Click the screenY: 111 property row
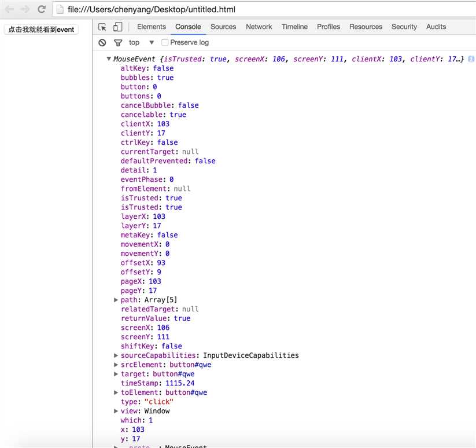This screenshot has height=448, width=476. point(145,337)
